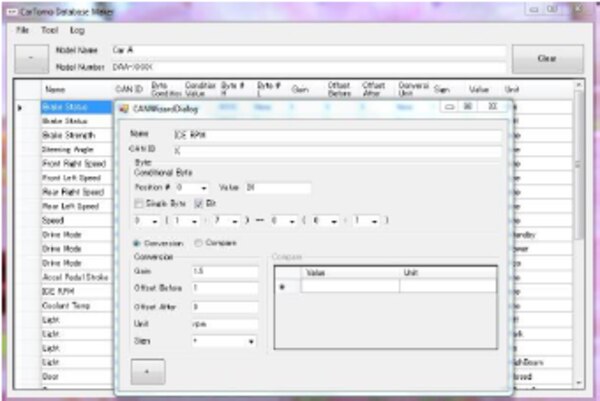Image resolution: width=600 pixels, height=401 pixels.
Task: Select the Rear Right Speed row
Action: [76, 192]
